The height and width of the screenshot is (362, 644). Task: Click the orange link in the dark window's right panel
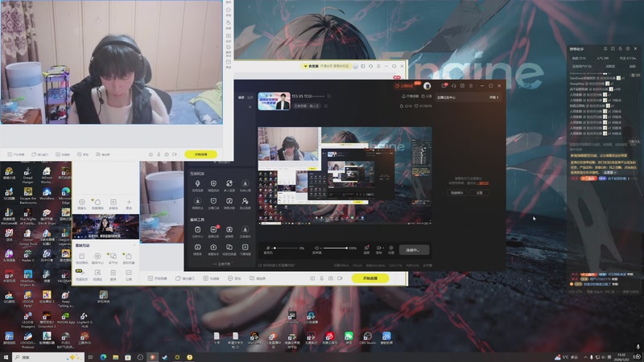click(x=482, y=183)
